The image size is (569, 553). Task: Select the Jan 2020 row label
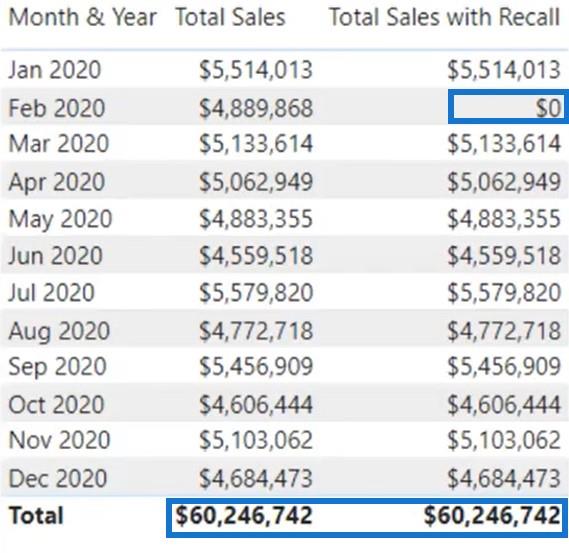click(54, 70)
